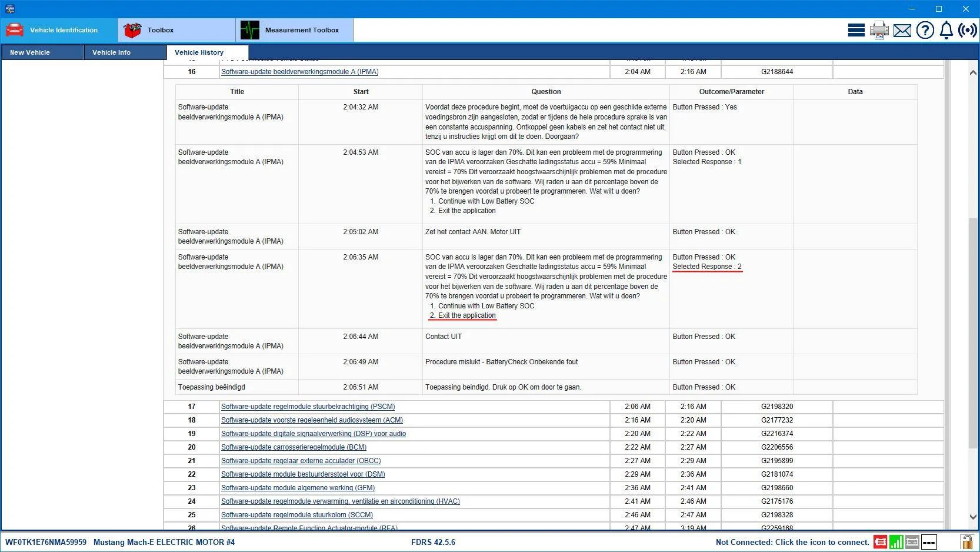The width and height of the screenshot is (980, 552).
Task: Click the 2:04:32 AM start time
Action: 361,107
